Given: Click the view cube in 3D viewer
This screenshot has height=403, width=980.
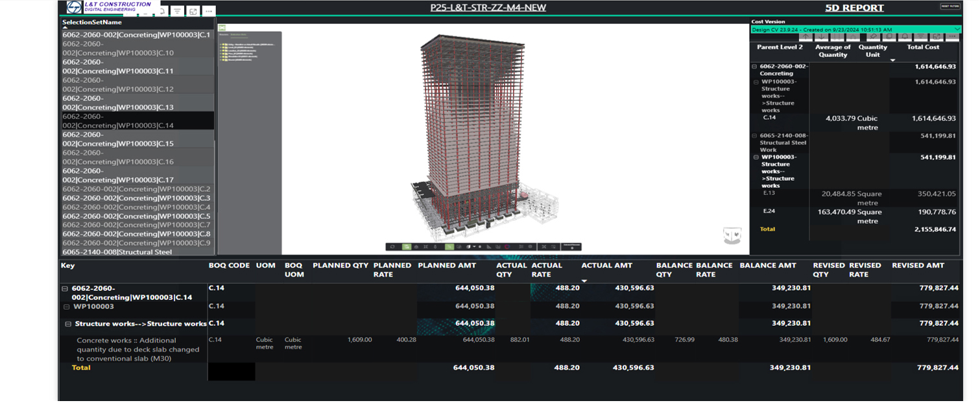Looking at the screenshot, I should coord(732,236).
